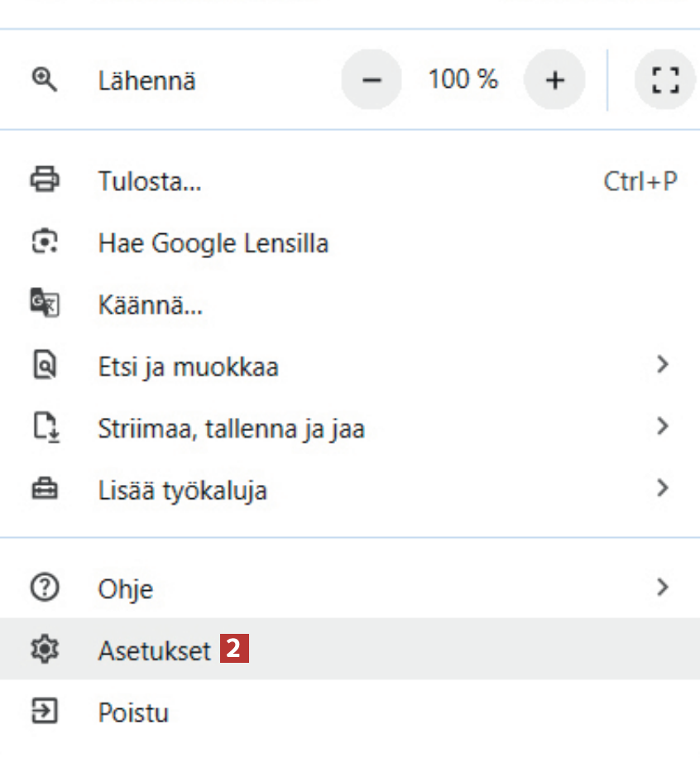The width and height of the screenshot is (700, 758).
Task: Toggle fullscreen mode with the square-corners button
Action: point(664,80)
